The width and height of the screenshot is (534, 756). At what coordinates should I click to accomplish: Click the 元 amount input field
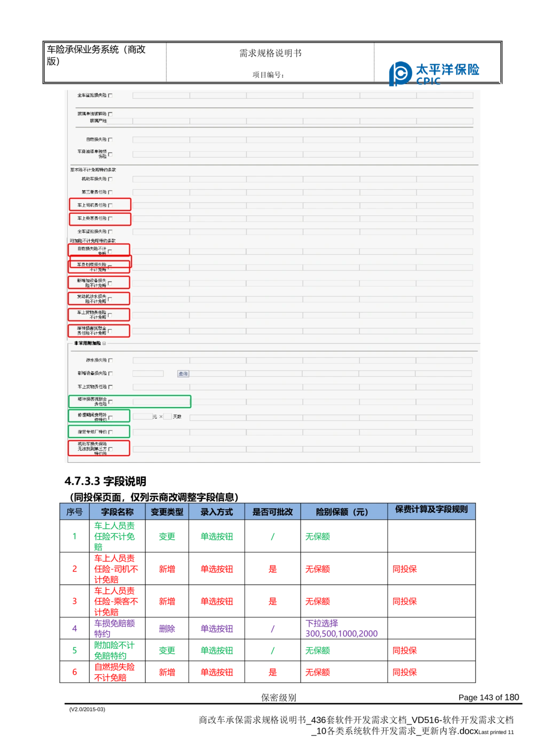pos(142,417)
